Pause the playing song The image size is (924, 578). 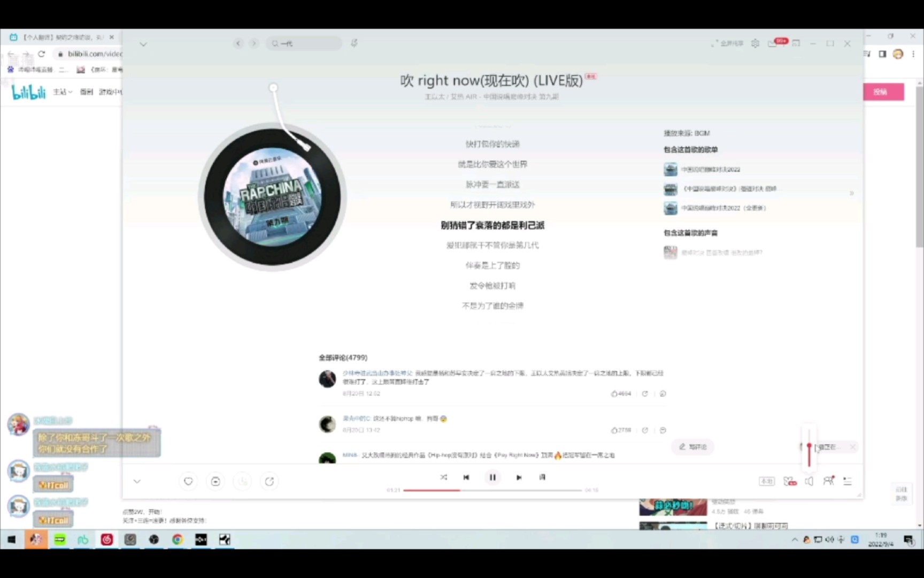tap(492, 477)
